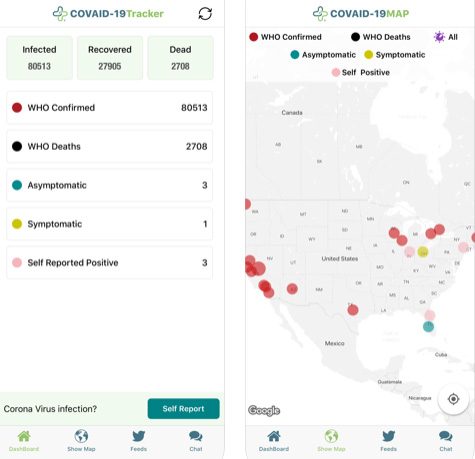Tap the COVAID-19MAP logo
This screenshot has width=475, height=459.
pyautogui.click(x=361, y=14)
